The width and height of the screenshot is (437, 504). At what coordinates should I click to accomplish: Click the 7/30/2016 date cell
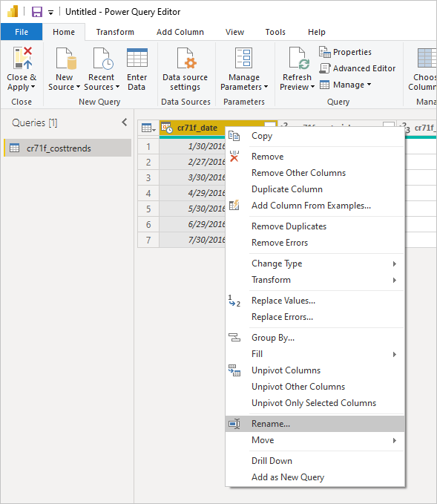tap(192, 240)
